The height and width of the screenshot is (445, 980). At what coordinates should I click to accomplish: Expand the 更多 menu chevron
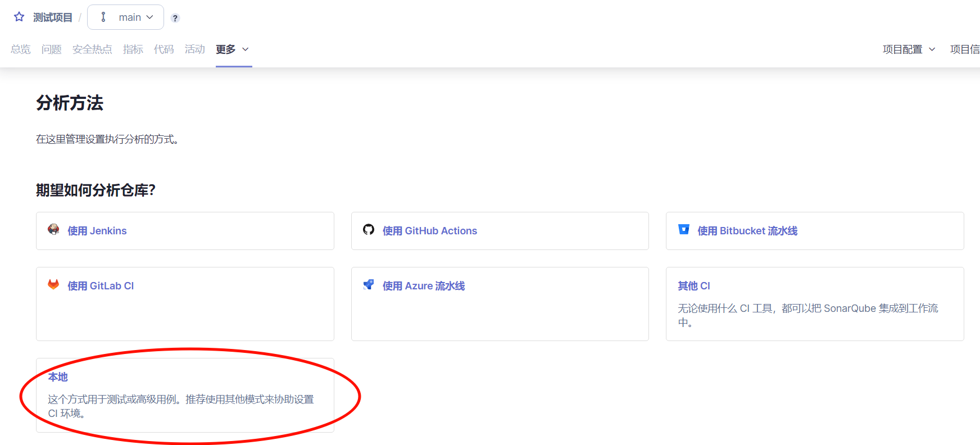coord(246,49)
